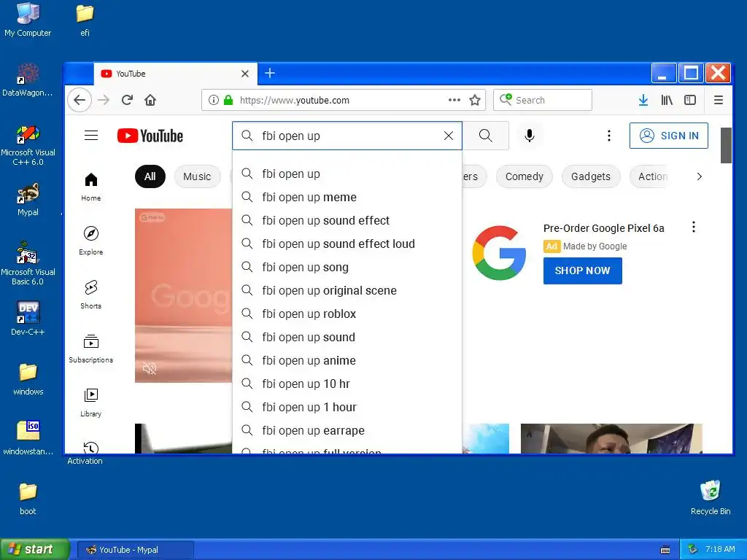747x560 pixels.
Task: Open the Pixel 6a ad options three-dot menu
Action: (694, 227)
